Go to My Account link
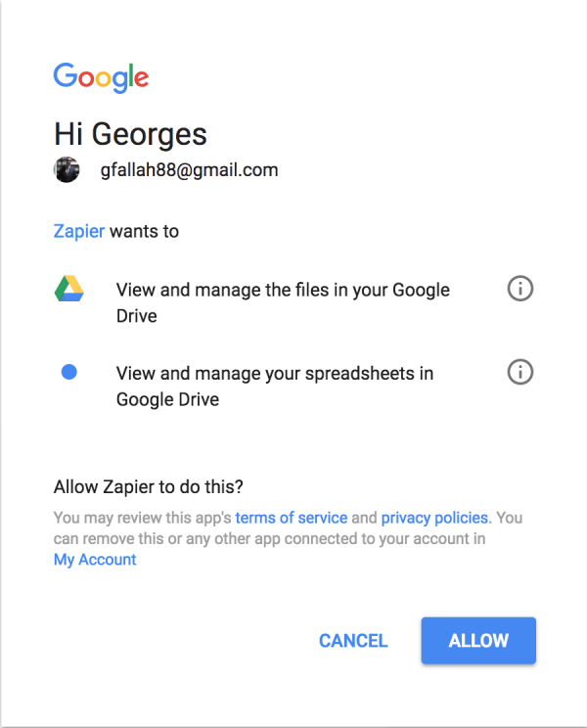Viewport: 587px width, 728px height. [95, 560]
